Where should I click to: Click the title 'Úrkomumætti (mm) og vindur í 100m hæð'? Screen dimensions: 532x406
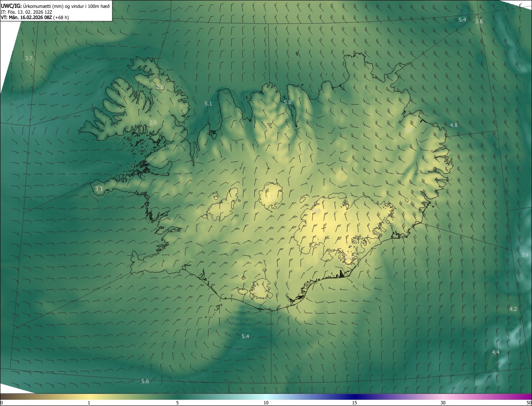pos(66,6)
